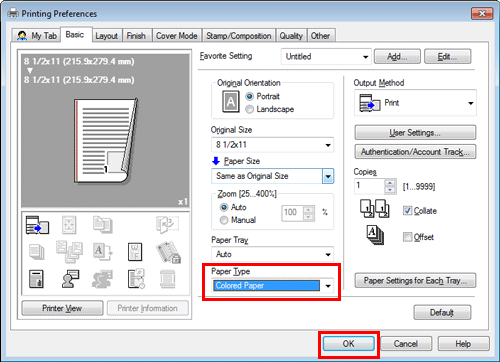Open User Settings...

coord(415,133)
